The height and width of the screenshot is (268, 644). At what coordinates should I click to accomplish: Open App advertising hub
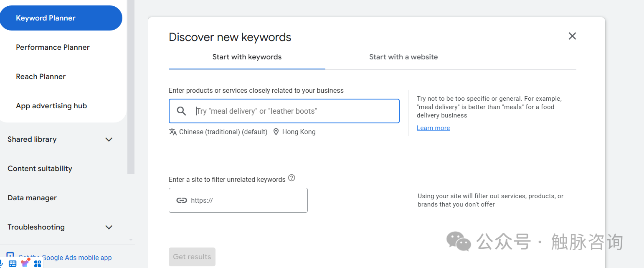point(51,106)
